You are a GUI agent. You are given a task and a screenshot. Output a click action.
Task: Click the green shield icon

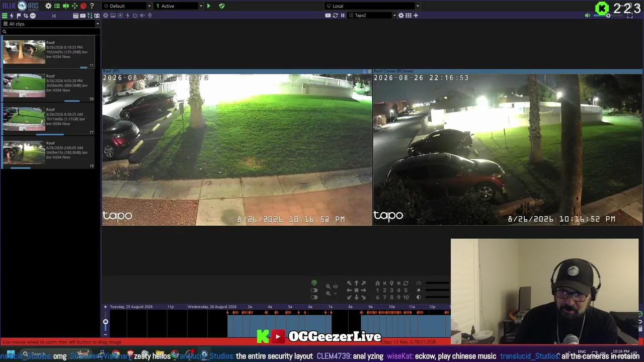click(x=222, y=6)
